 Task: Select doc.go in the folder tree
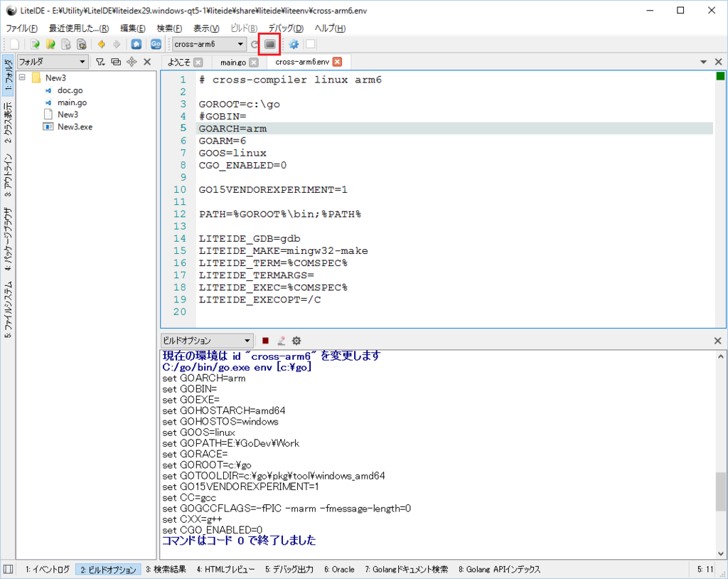point(70,90)
